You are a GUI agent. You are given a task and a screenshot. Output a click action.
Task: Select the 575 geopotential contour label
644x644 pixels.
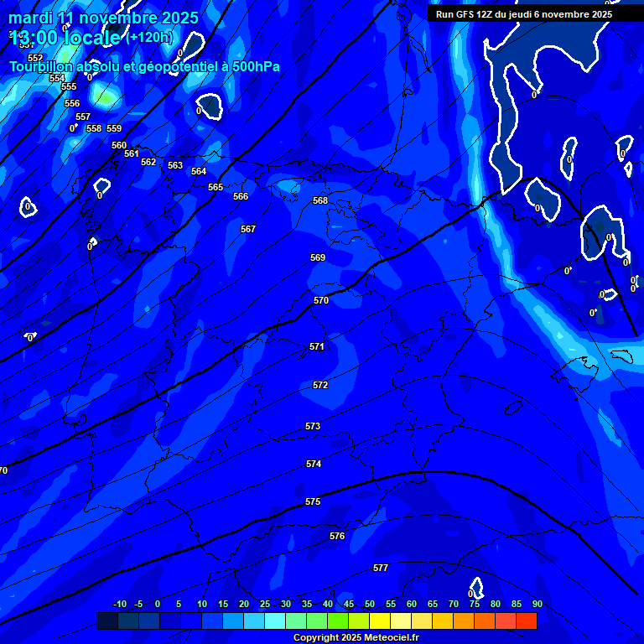pyautogui.click(x=313, y=501)
